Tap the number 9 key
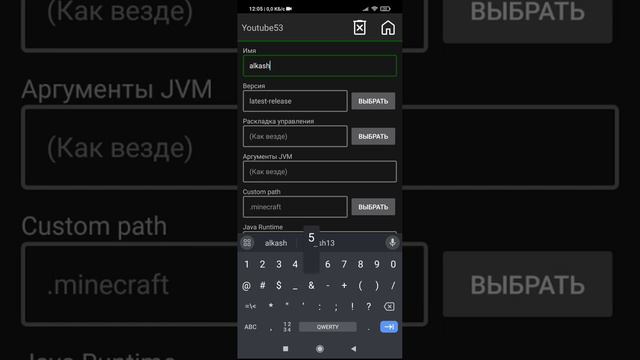 [377, 264]
